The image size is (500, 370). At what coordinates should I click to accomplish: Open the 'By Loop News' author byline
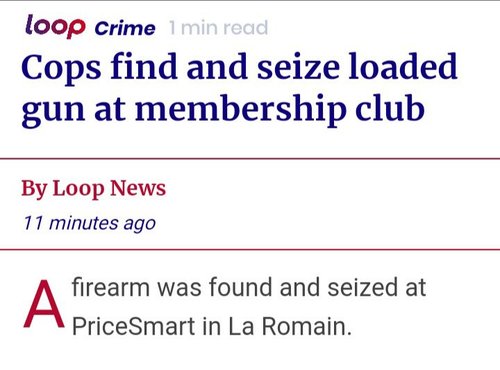[93, 188]
